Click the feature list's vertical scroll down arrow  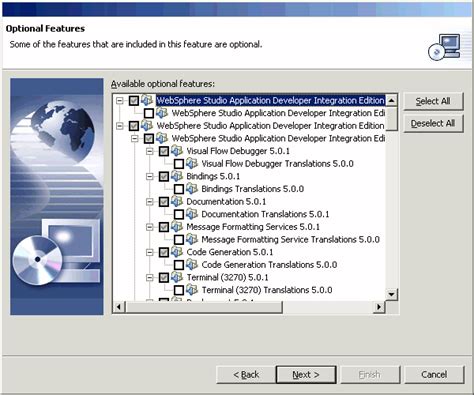[391, 294]
